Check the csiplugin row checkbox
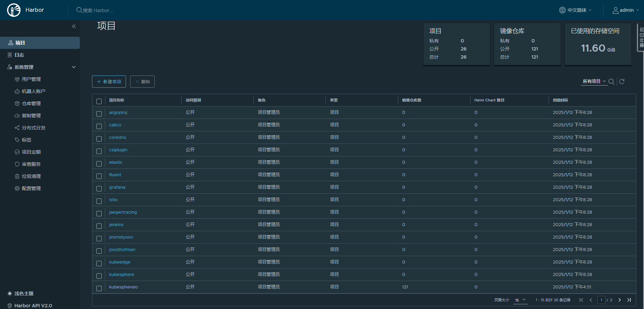 [x=99, y=151]
